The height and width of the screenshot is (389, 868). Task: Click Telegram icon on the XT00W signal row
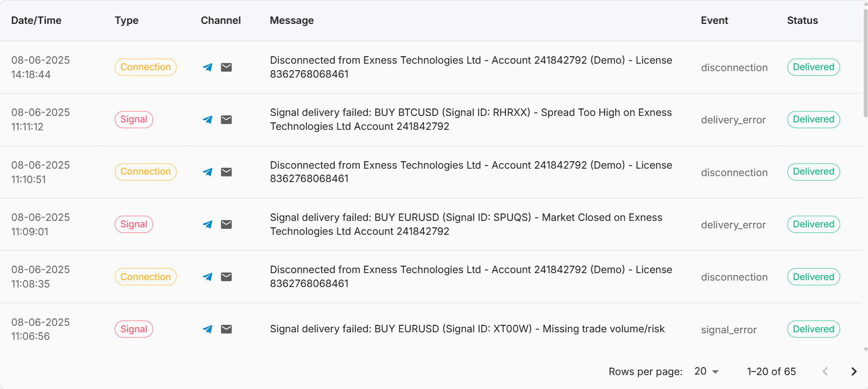(207, 329)
